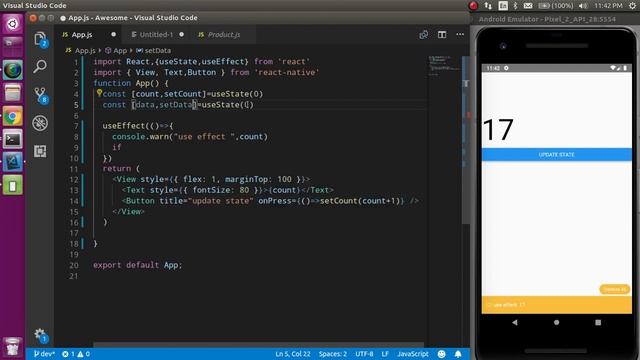Click the unsaved dot on the Untitled-1 tab
This screenshot has height=360, width=640.
click(x=182, y=35)
